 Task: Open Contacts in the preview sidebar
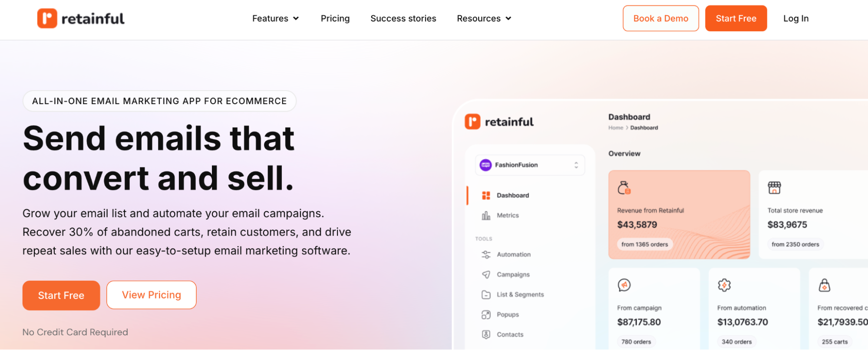(x=510, y=334)
